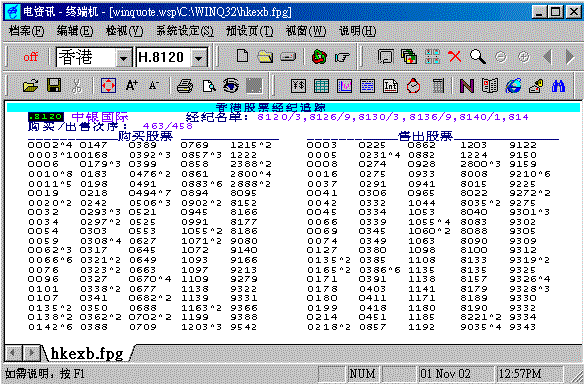Click the toolbar next page right arrow
584x384 pixels.
570,57
